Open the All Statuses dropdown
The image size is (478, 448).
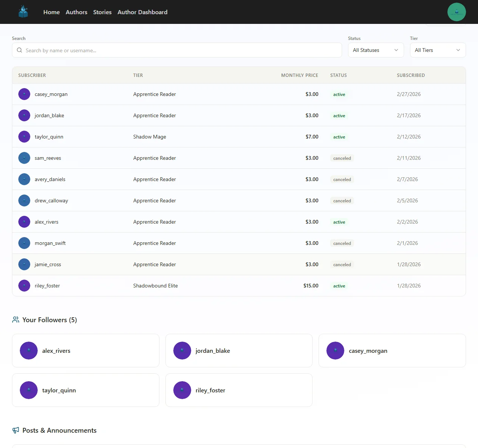click(376, 50)
